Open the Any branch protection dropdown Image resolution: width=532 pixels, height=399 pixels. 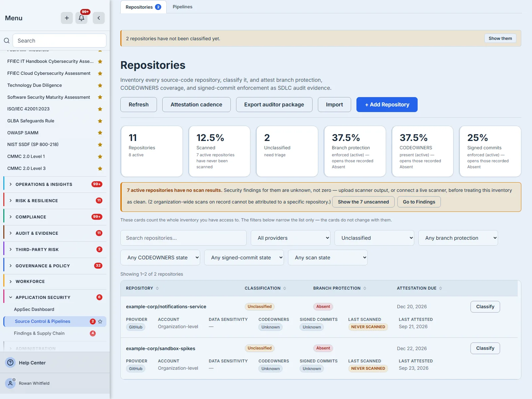coord(458,238)
